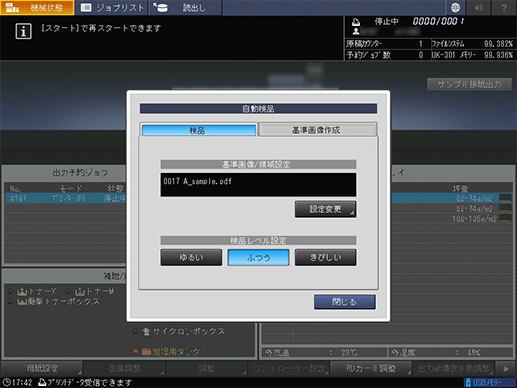The image size is (517, 388).
Task: Click the speaker volume icon
Action: tap(479, 7)
